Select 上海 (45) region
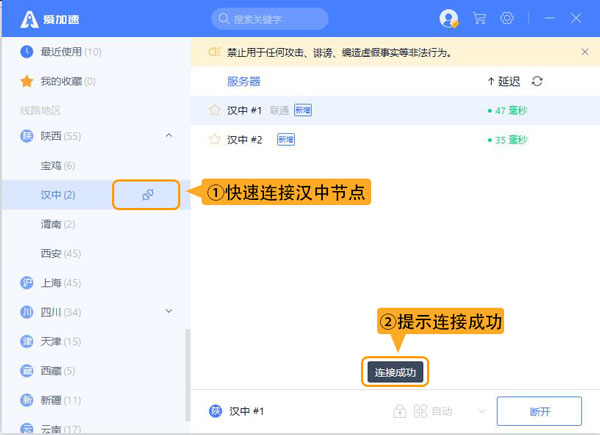 51,283
